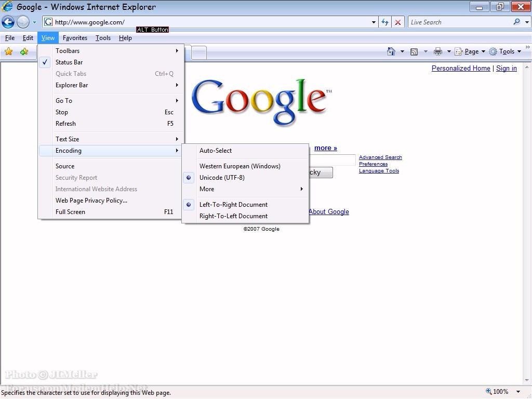Viewport: 532px width, 399px height.
Task: Click the RSS Feeds icon
Action: [x=414, y=51]
